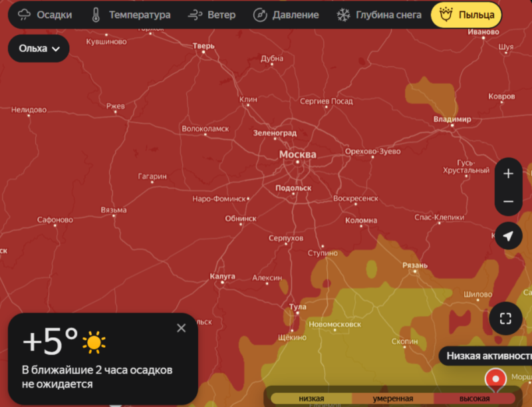Expand the chevron next to Ольха
The height and width of the screenshot is (407, 532).
tap(56, 49)
